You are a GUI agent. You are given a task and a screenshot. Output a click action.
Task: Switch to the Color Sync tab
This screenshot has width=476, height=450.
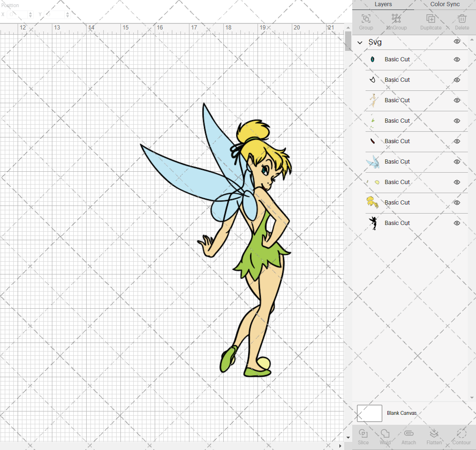pos(445,4)
